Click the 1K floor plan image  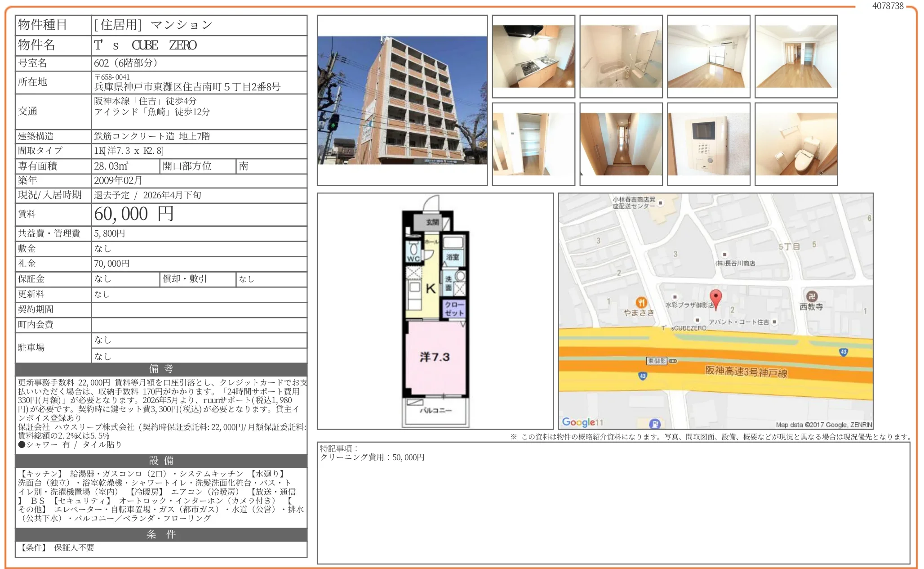[435, 311]
